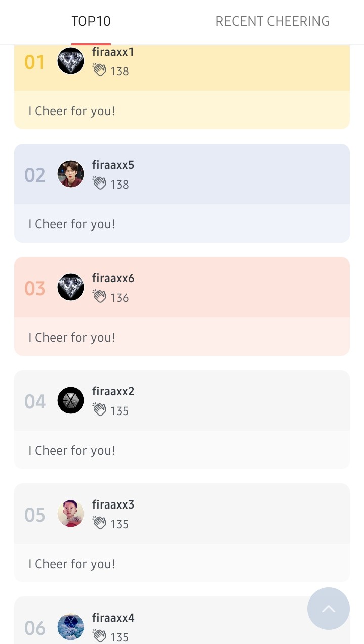Tap firaaxx3's profile picture

click(x=71, y=514)
